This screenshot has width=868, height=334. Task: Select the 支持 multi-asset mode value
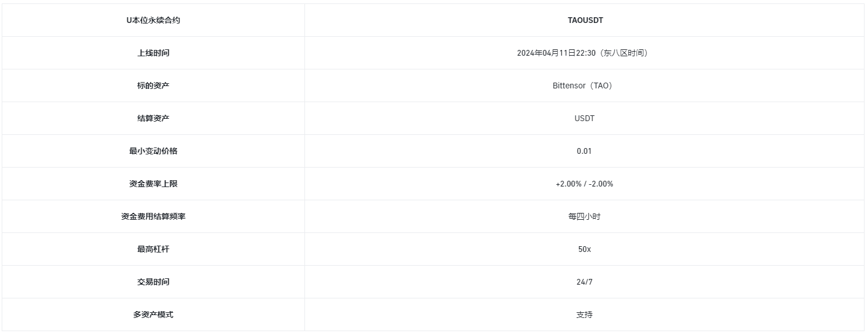(584, 314)
